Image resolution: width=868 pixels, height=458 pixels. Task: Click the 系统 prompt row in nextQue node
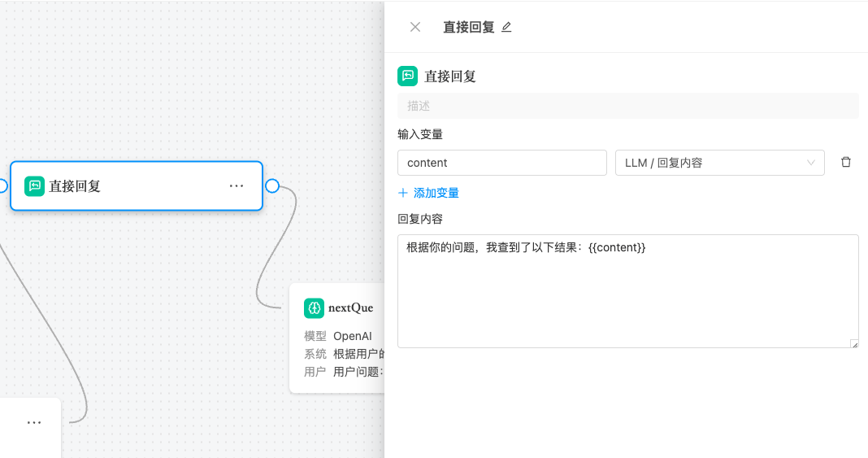(x=344, y=354)
